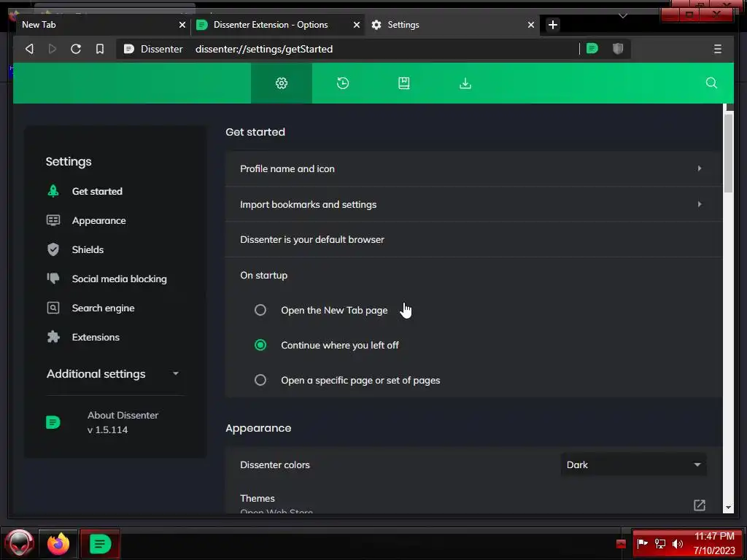Image resolution: width=747 pixels, height=560 pixels.
Task: Click 'Dissenter is your default browser' text
Action: tap(312, 239)
